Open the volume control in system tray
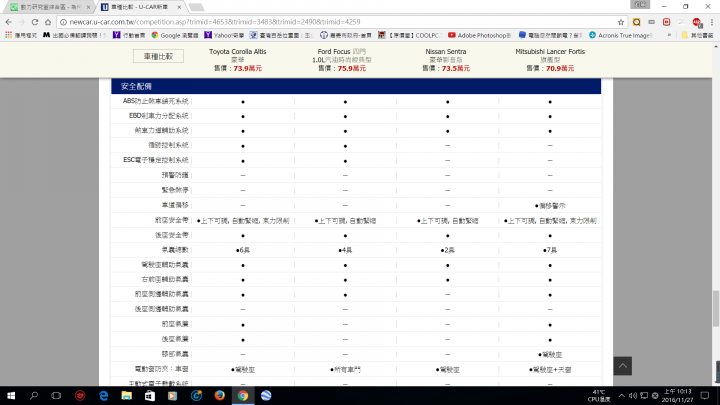The width and height of the screenshot is (720, 405). click(632, 395)
